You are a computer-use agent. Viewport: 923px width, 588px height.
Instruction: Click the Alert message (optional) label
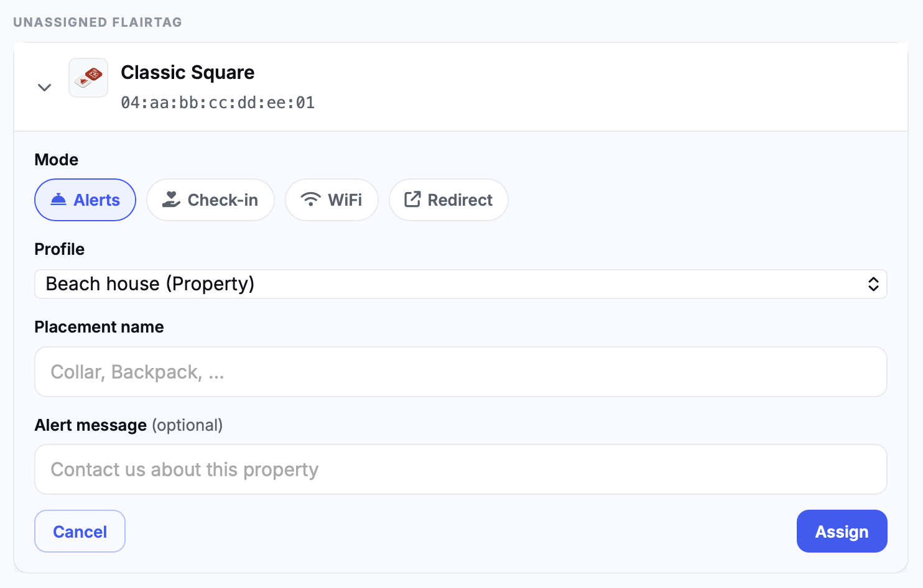pyautogui.click(x=129, y=425)
